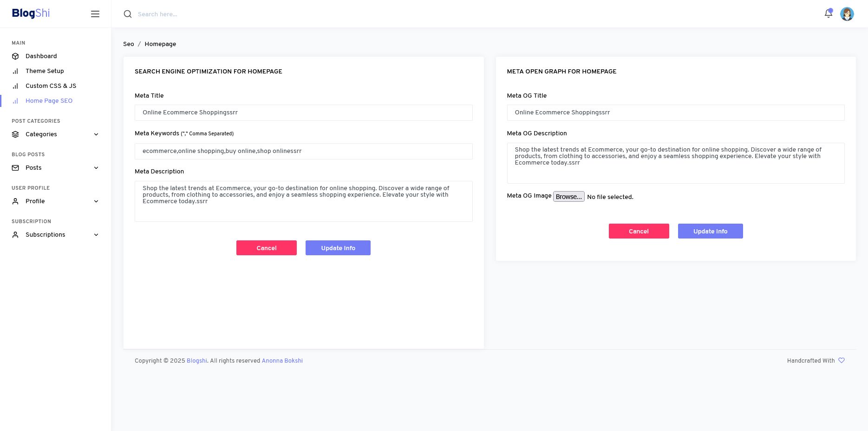Focus the Meta Title input field

303,113
